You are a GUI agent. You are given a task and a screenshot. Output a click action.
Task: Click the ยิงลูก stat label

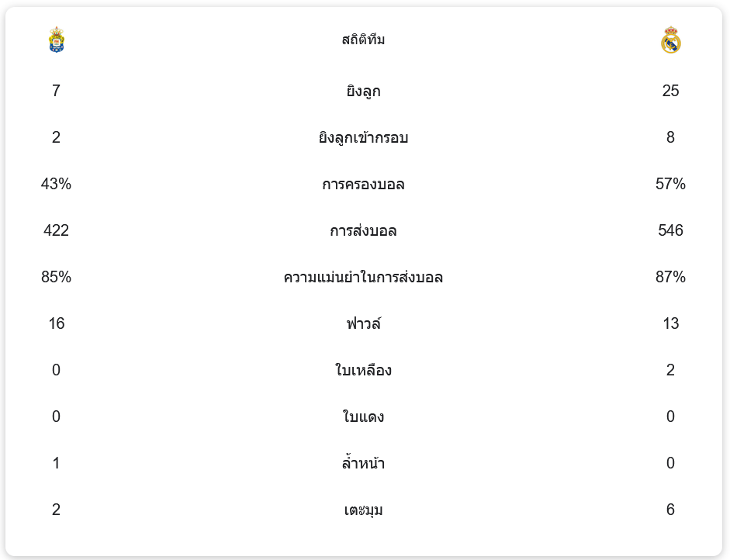point(363,91)
